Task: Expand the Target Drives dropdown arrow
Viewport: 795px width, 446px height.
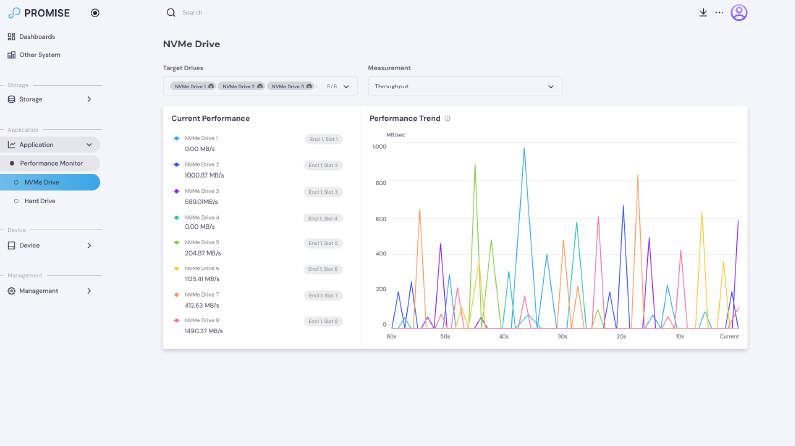Action: coord(346,87)
